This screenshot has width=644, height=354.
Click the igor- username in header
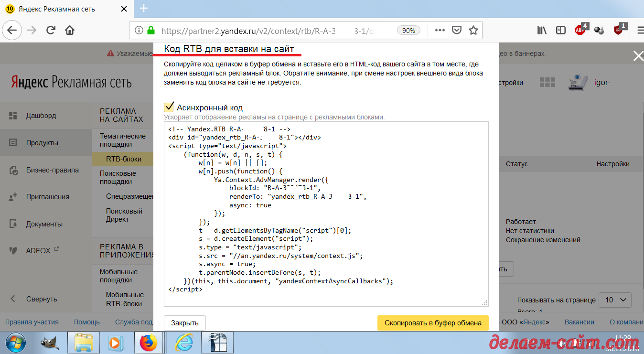point(602,83)
